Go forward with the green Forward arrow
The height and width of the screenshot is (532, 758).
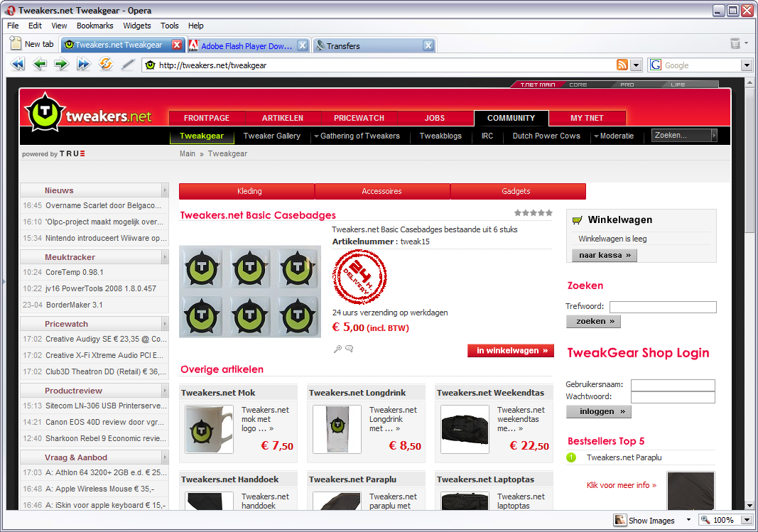click(61, 64)
